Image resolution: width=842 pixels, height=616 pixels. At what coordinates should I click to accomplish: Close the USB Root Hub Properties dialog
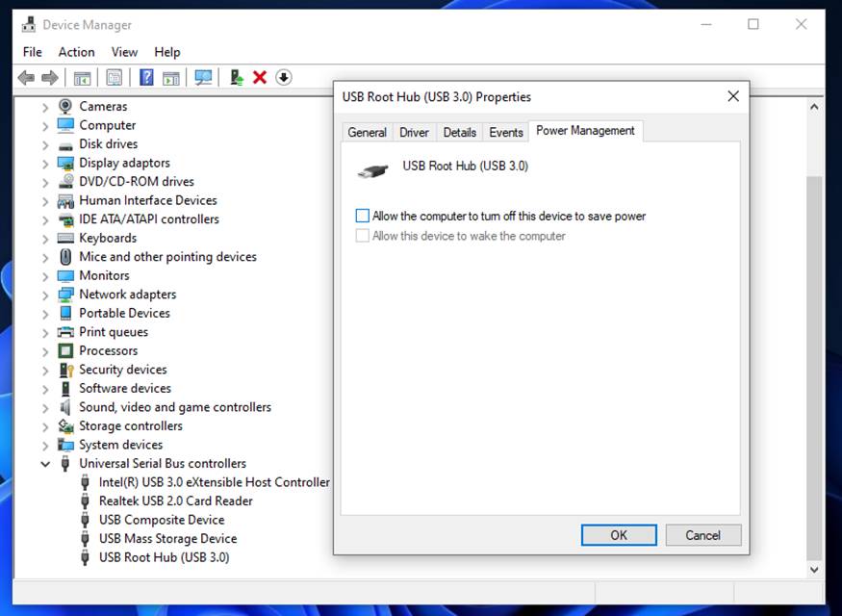(733, 96)
